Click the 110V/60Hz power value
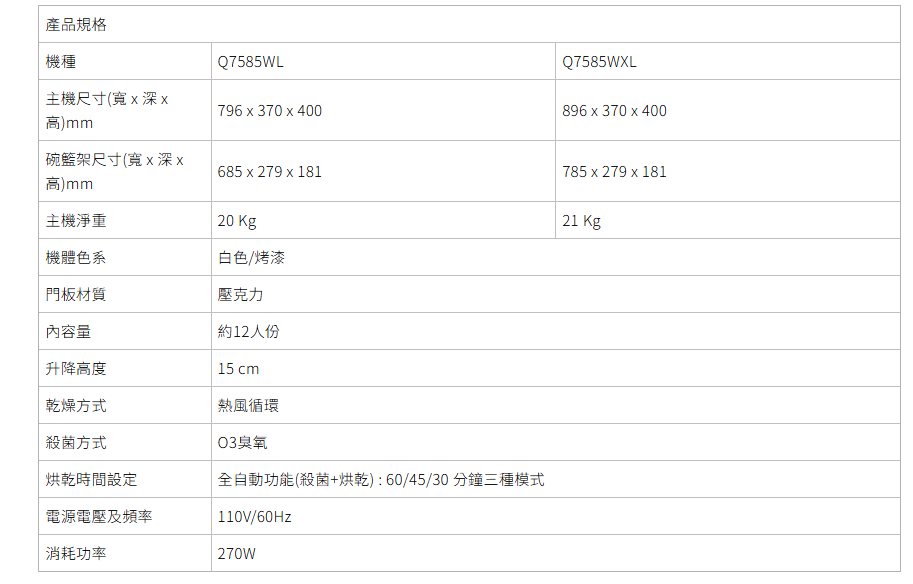 tap(255, 517)
